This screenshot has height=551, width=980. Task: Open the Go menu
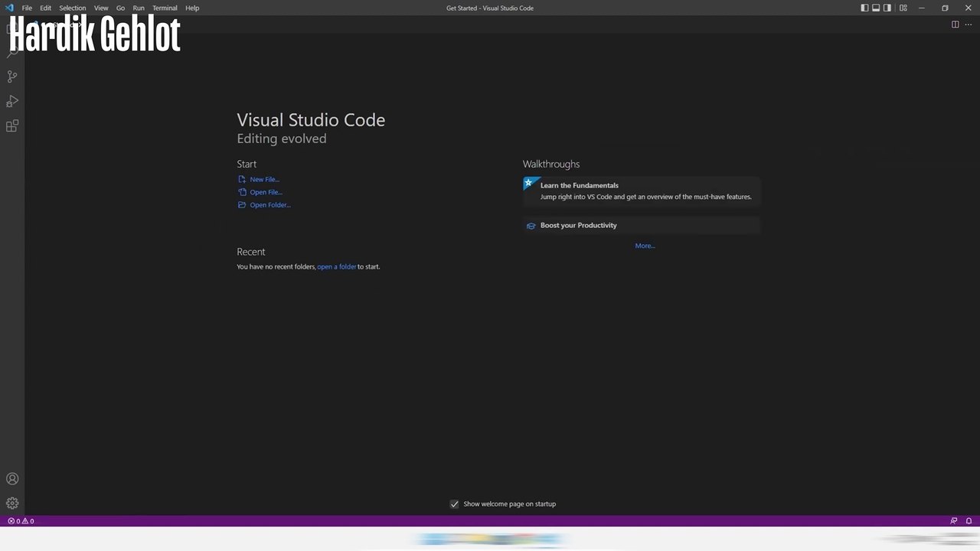coord(120,8)
